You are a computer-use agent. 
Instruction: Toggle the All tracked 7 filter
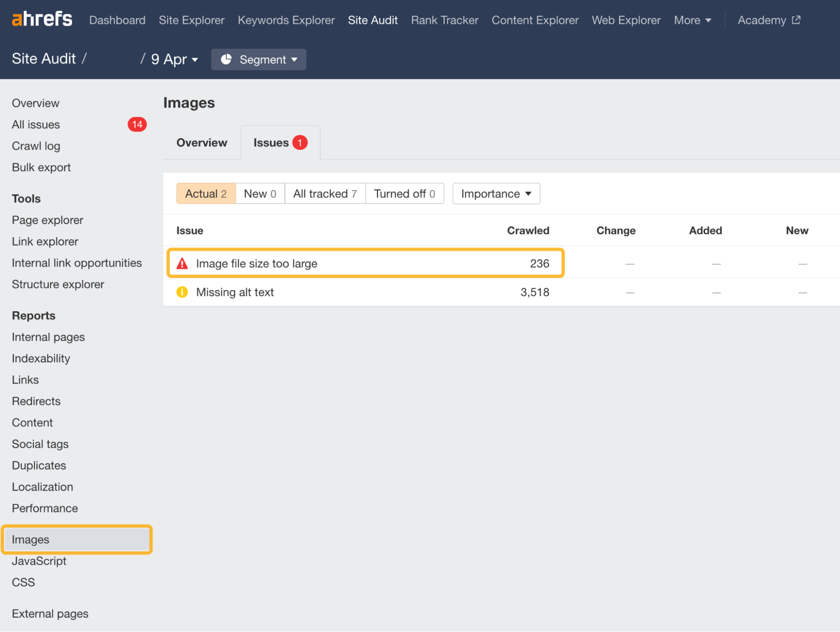325,193
